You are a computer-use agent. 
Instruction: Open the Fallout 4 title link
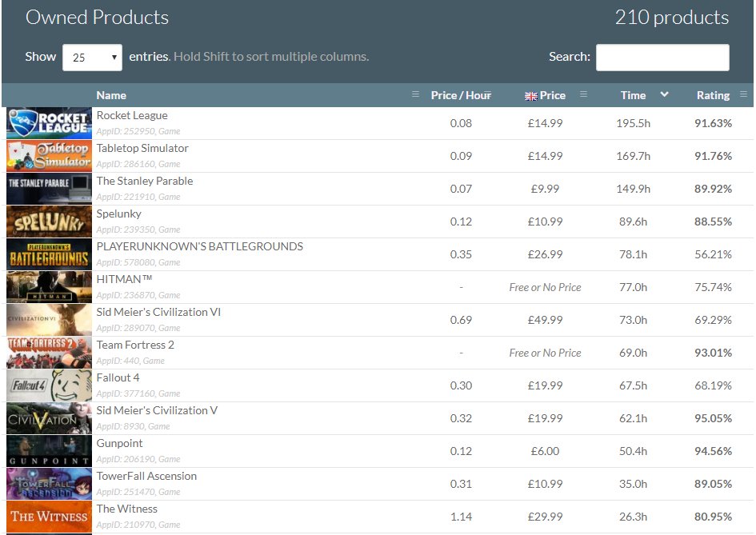click(118, 378)
